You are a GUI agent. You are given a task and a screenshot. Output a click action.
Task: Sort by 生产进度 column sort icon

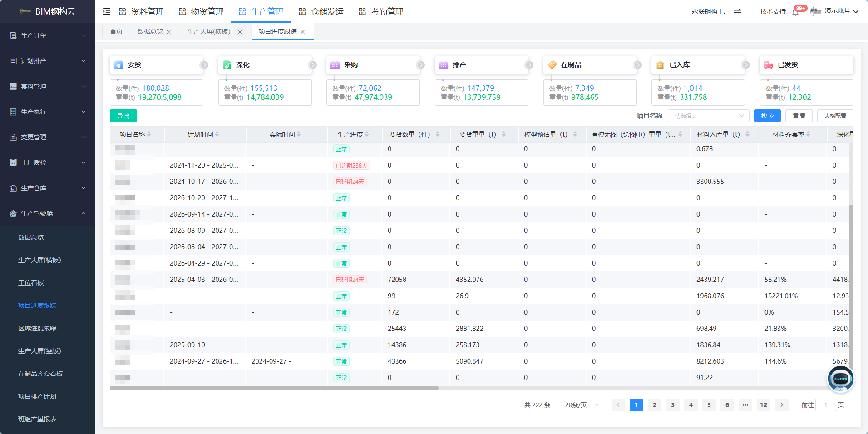tap(367, 134)
